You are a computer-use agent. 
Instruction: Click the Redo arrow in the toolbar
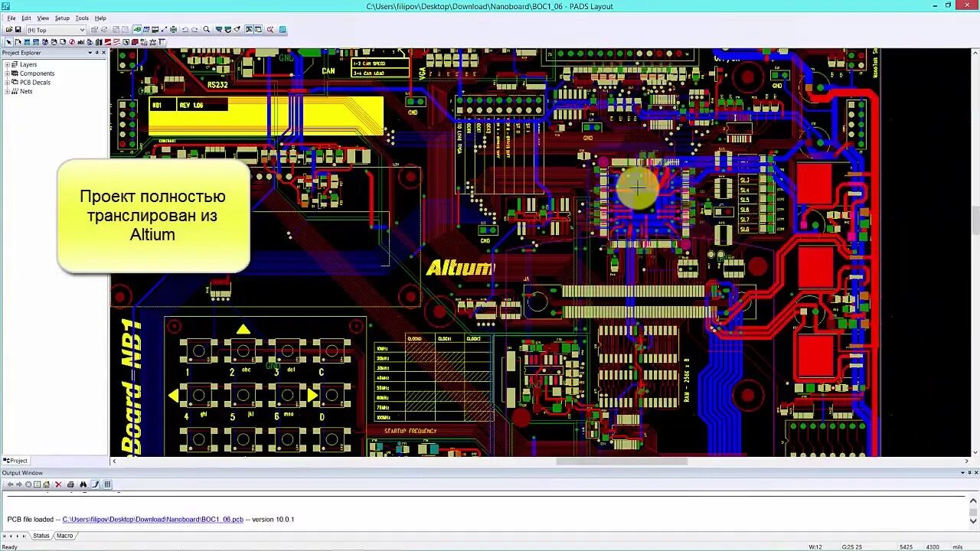(194, 30)
